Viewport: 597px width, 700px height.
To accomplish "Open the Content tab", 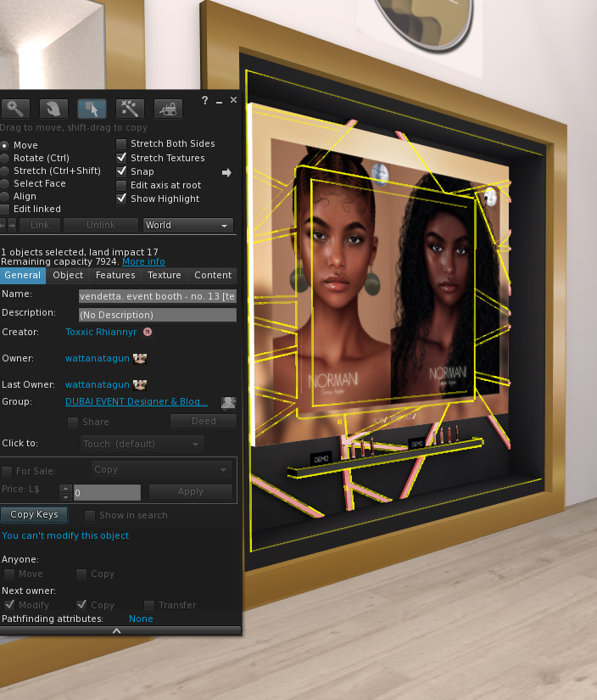I will pyautogui.click(x=212, y=276).
